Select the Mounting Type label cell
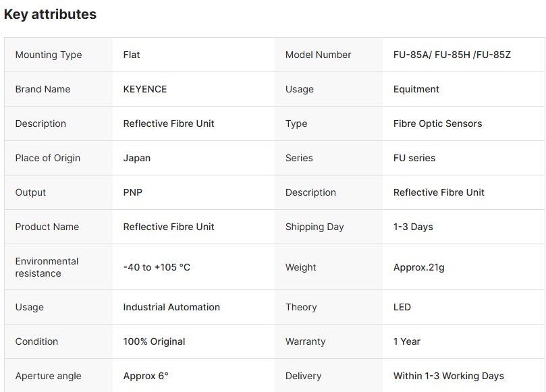Viewport: 546px width, 392px height. point(49,55)
